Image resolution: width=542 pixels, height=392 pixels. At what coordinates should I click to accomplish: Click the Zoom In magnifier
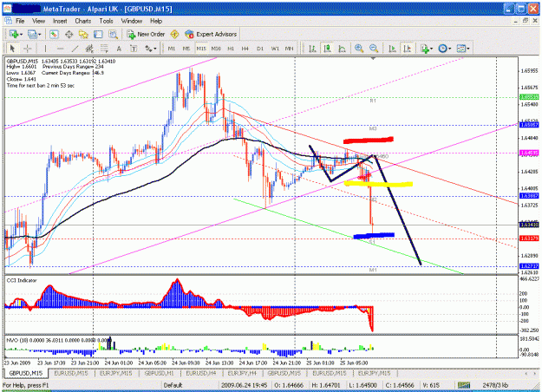[359, 49]
